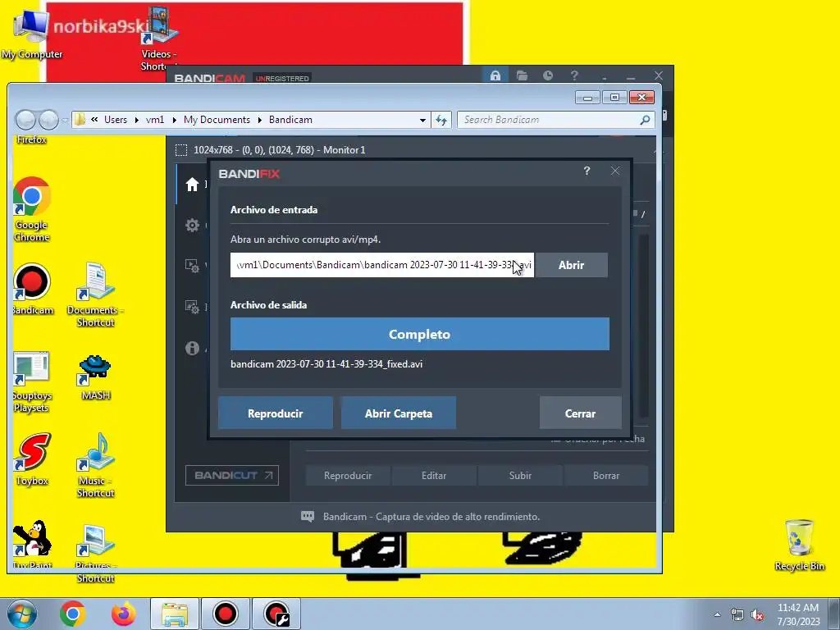840x630 pixels.
Task: Click the 1024x768 Monitor 1 capture area text
Action: [x=279, y=150]
